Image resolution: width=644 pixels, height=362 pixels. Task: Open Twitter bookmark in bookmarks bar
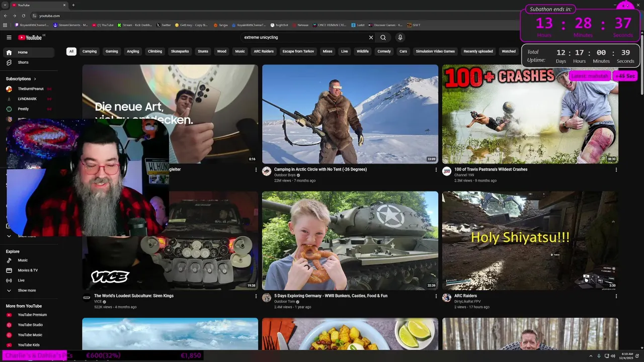[164, 25]
